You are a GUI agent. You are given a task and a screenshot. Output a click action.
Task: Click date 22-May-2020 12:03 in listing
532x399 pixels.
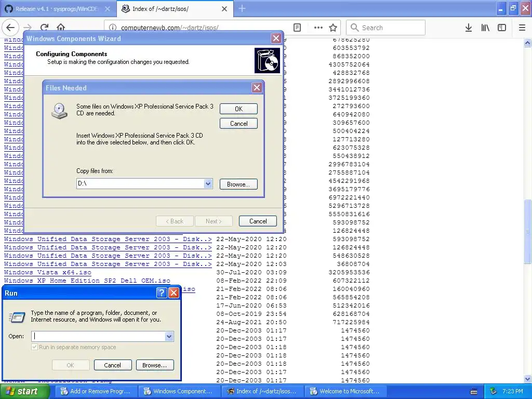251,264
